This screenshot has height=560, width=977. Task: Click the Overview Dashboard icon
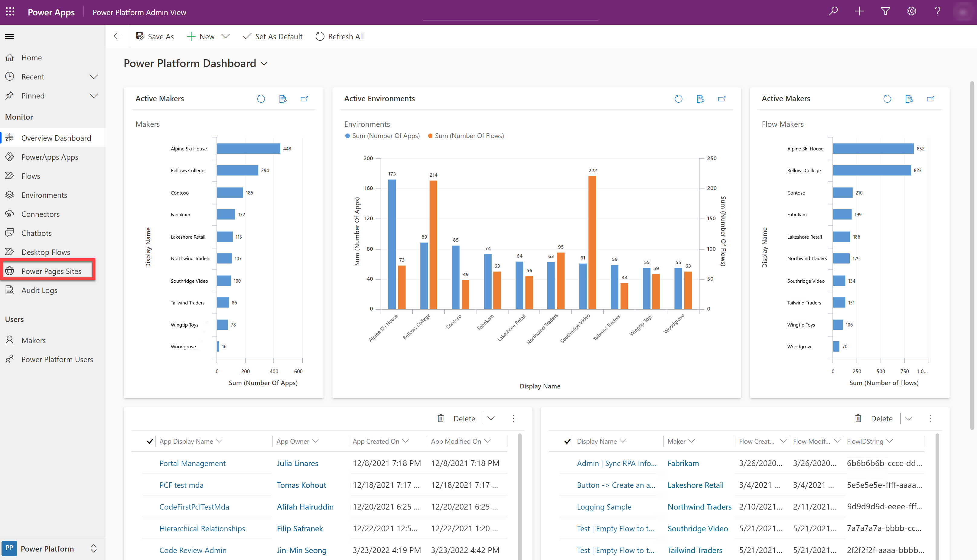(9, 137)
